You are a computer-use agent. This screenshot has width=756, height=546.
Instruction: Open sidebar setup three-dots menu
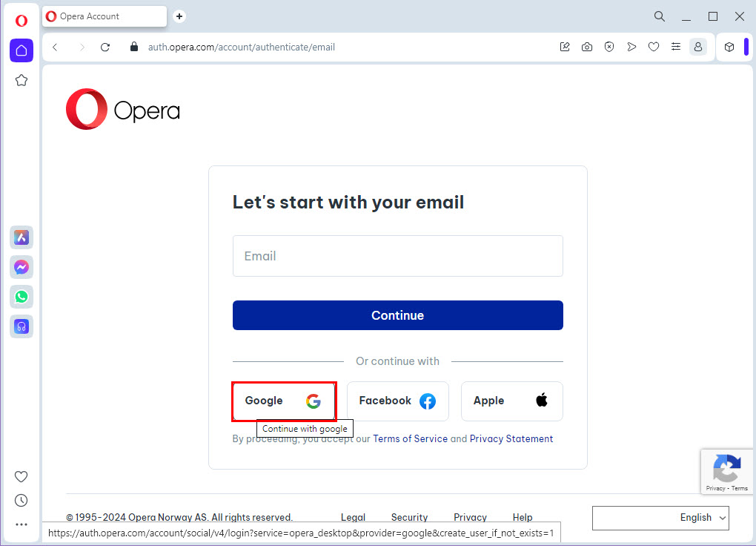21,524
